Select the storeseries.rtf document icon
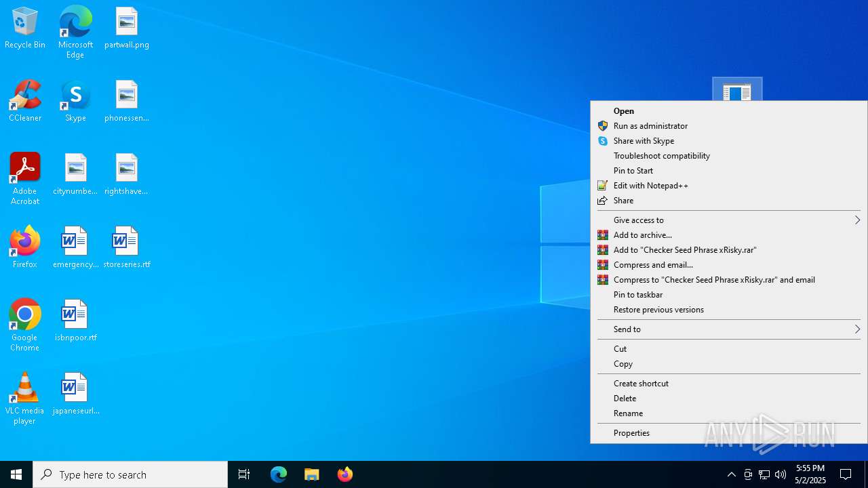Image resolution: width=868 pixels, height=488 pixels. [127, 248]
